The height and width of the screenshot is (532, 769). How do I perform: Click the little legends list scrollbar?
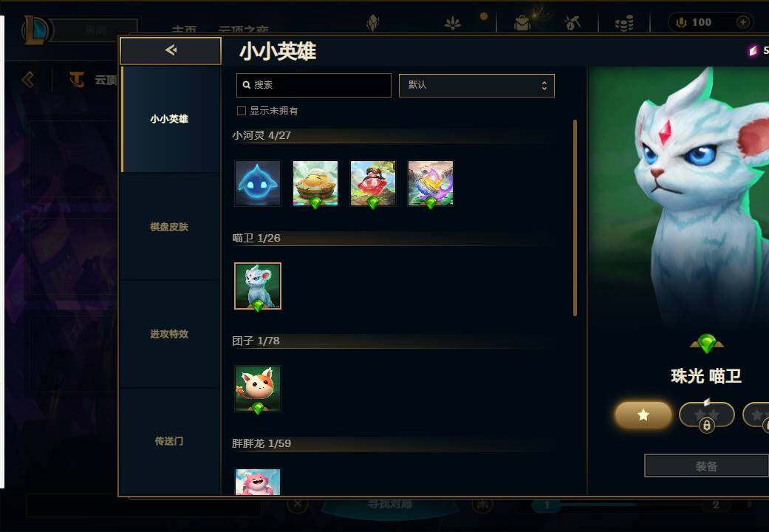click(575, 218)
